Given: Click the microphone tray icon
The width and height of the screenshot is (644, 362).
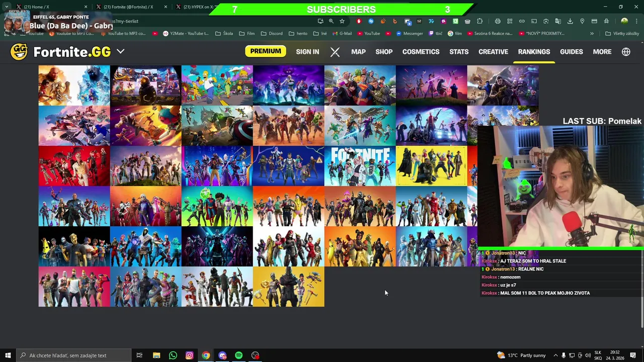Looking at the screenshot, I should pyautogui.click(x=563, y=355).
